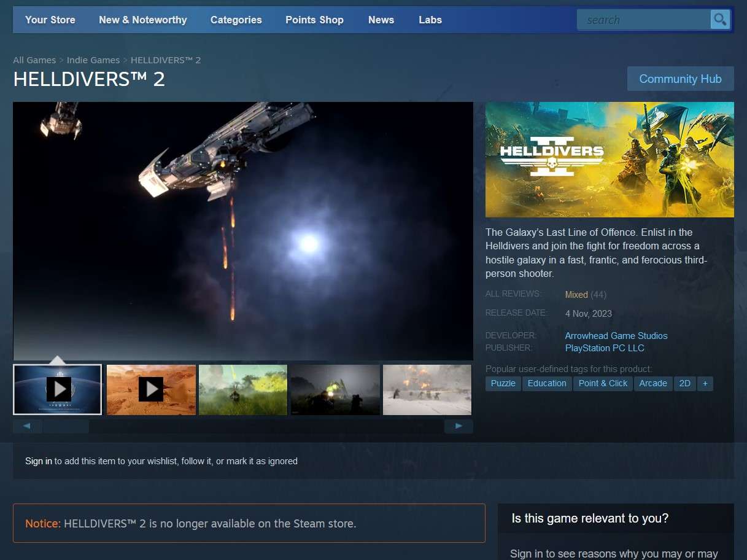Click the Mixed review summary
This screenshot has height=560, width=747.
tap(576, 295)
